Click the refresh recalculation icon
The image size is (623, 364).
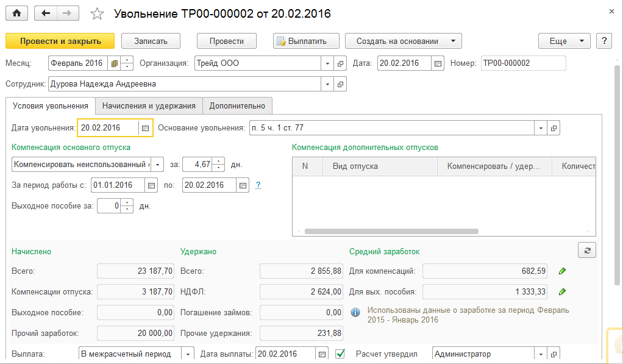(587, 251)
